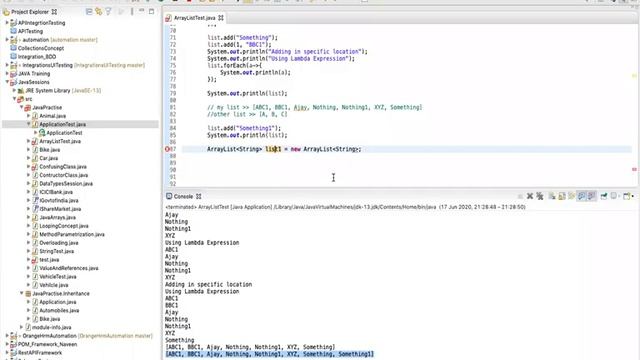Minimize the Project Explorer panel

pyautogui.click(x=142, y=11)
